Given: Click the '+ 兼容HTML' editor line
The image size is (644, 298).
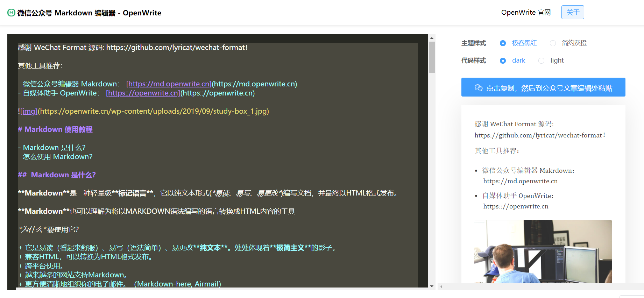Looking at the screenshot, I should [x=85, y=257].
